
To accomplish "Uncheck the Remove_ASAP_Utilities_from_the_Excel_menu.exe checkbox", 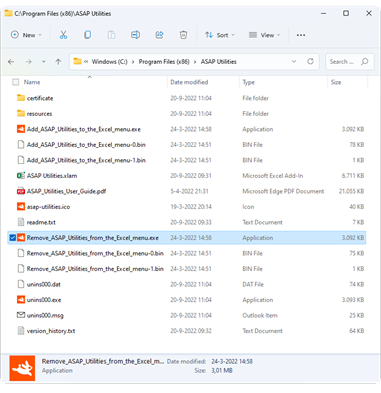I will tap(13, 238).
